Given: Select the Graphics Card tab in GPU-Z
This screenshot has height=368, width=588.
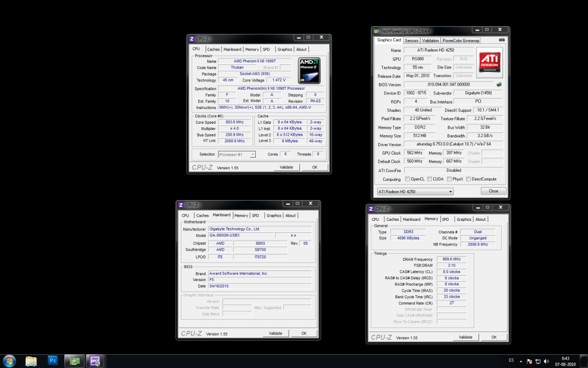Looking at the screenshot, I should point(389,40).
